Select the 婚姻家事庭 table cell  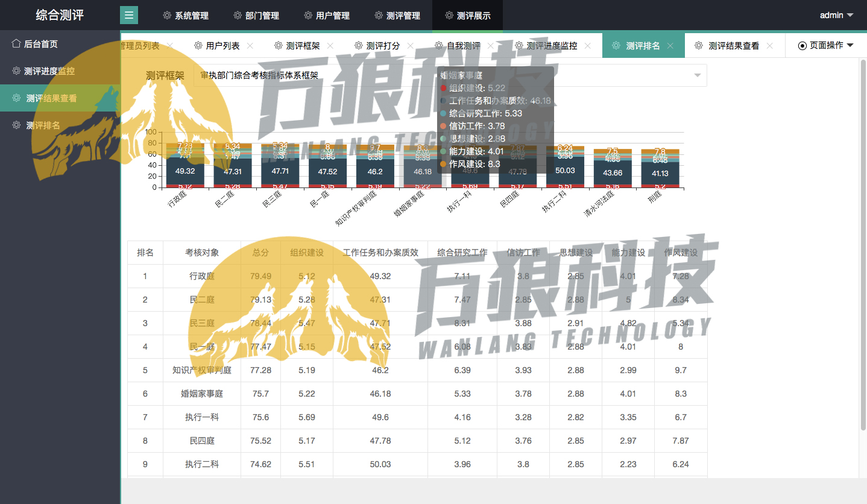(x=202, y=394)
